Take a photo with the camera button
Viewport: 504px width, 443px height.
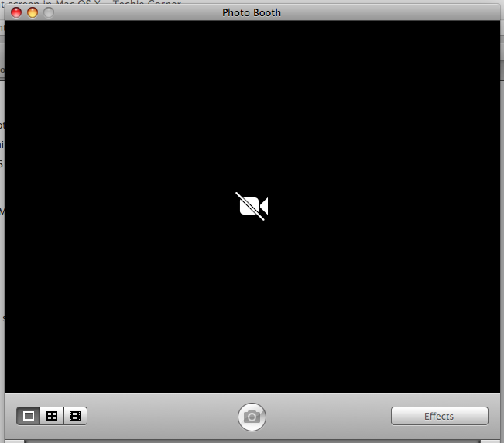(252, 417)
